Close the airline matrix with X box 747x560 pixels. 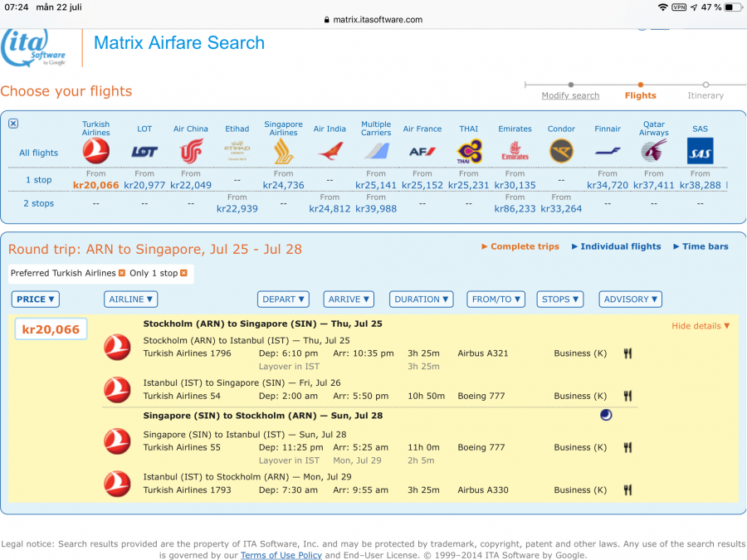pos(13,124)
